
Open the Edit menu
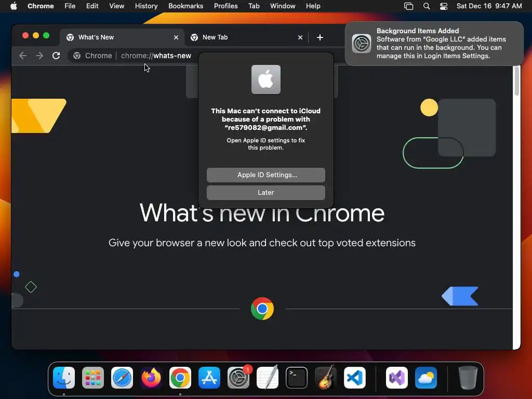click(92, 6)
